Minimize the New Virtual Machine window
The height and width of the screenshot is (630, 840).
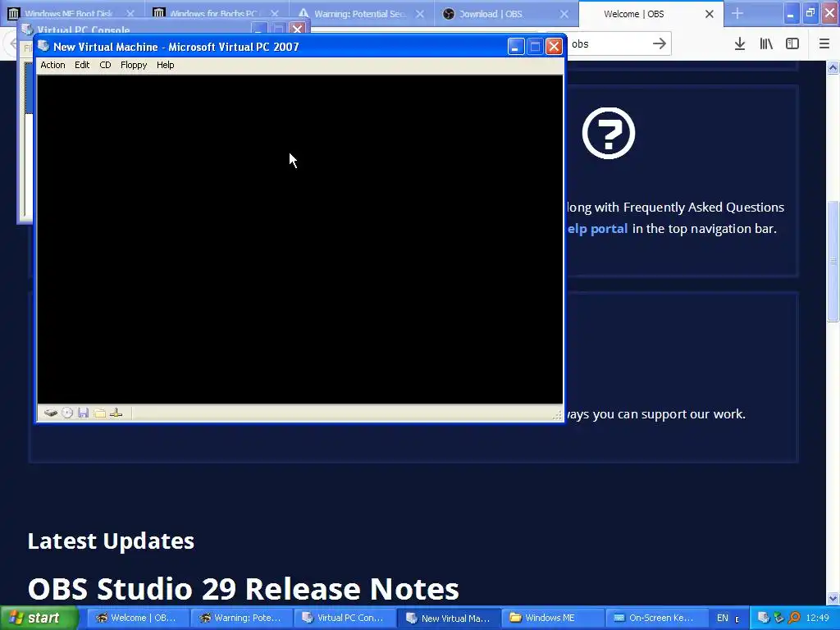[x=515, y=47]
